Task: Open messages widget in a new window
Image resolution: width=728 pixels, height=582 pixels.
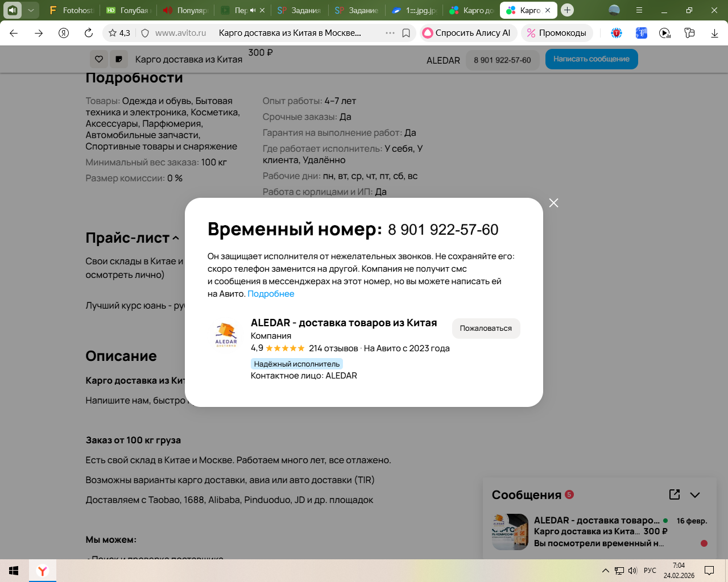Action: click(675, 494)
